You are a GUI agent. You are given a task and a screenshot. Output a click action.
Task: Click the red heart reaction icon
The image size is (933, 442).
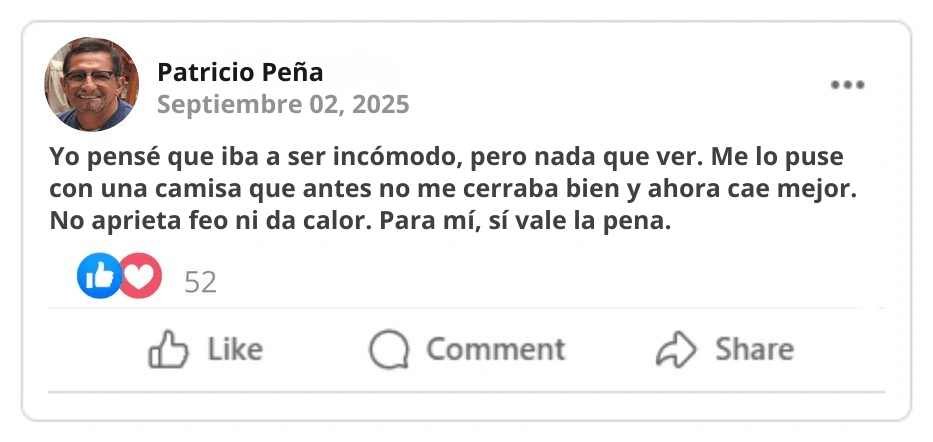(141, 276)
